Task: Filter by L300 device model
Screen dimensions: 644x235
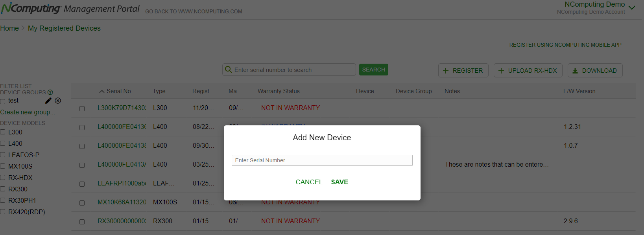Action: (3, 132)
